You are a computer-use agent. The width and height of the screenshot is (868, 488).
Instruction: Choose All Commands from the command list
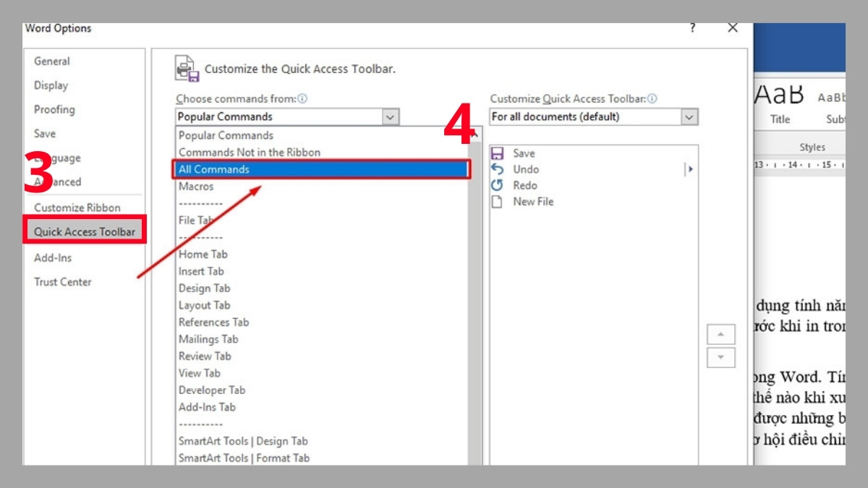pyautogui.click(x=217, y=169)
